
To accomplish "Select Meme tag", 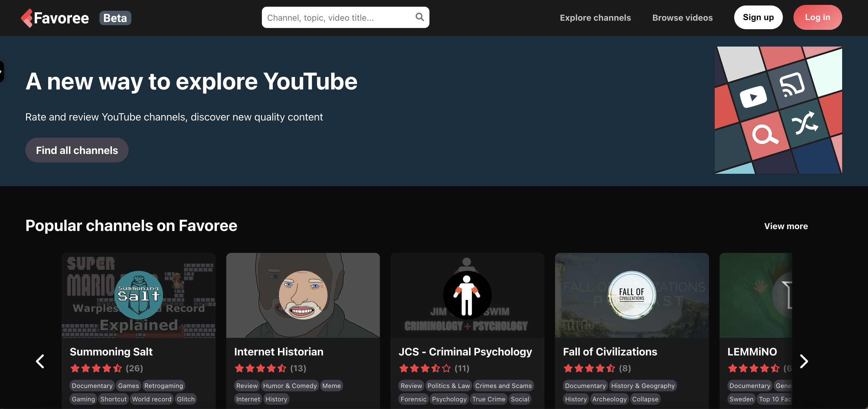I will pos(332,385).
